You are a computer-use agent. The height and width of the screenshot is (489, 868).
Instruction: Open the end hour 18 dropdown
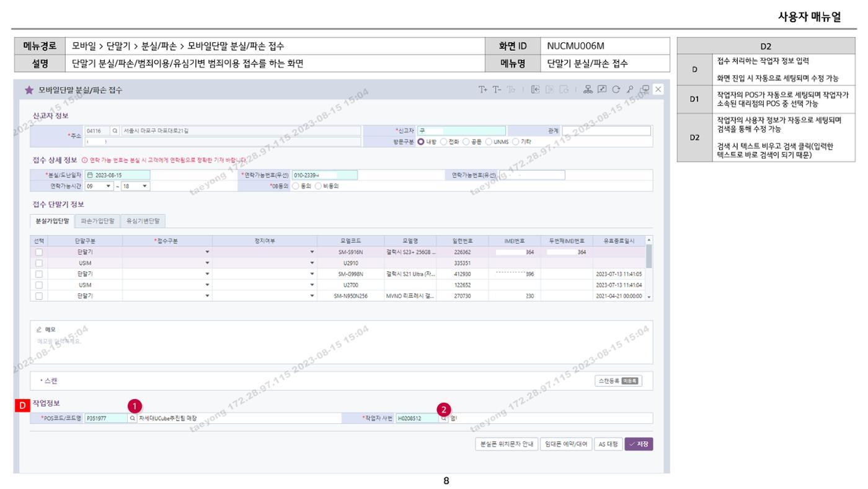click(x=136, y=186)
